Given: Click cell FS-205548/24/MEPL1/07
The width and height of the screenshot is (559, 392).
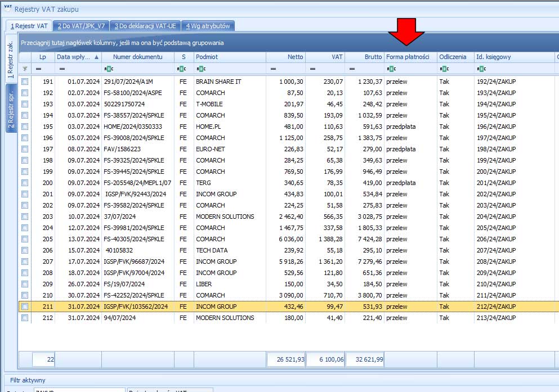Looking at the screenshot, I should 137,183.
